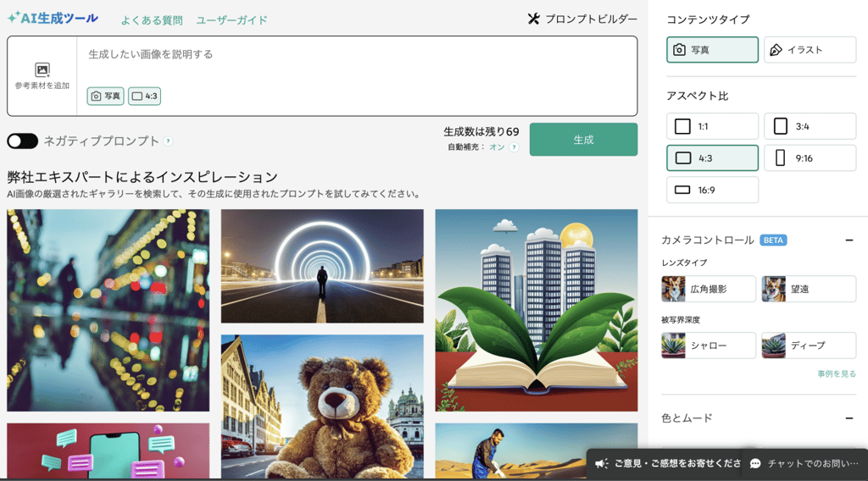This screenshot has width=868, height=481.
Task: Open the book with skyscrapers illustration
Action: pos(537,310)
